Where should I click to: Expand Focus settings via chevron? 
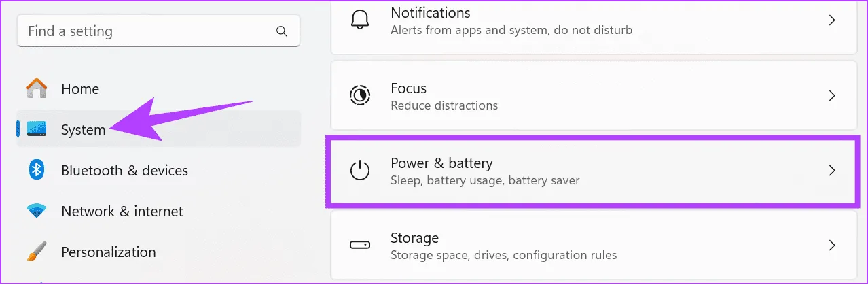click(x=832, y=96)
